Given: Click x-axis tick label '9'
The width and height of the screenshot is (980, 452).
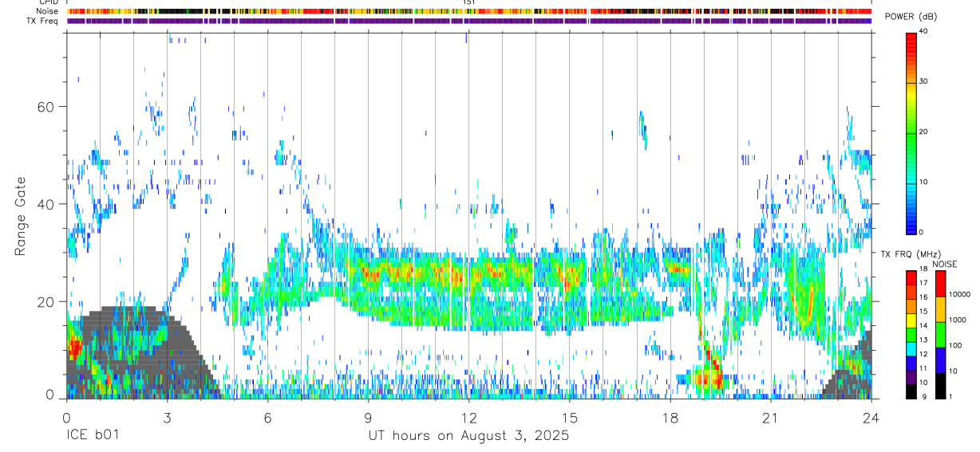Looking at the screenshot, I should click(x=368, y=417).
